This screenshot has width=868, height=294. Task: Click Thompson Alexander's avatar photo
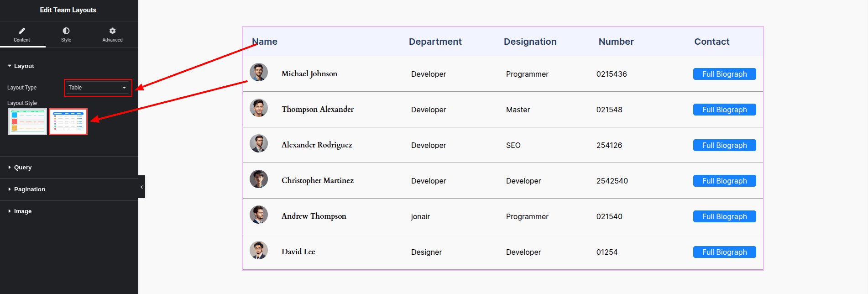[x=259, y=108]
